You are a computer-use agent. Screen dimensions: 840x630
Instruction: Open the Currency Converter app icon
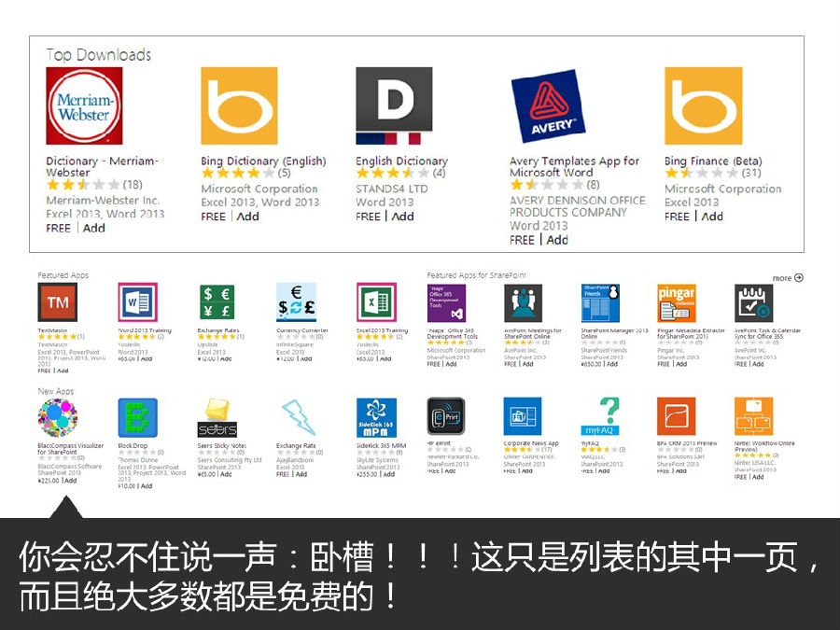point(296,302)
